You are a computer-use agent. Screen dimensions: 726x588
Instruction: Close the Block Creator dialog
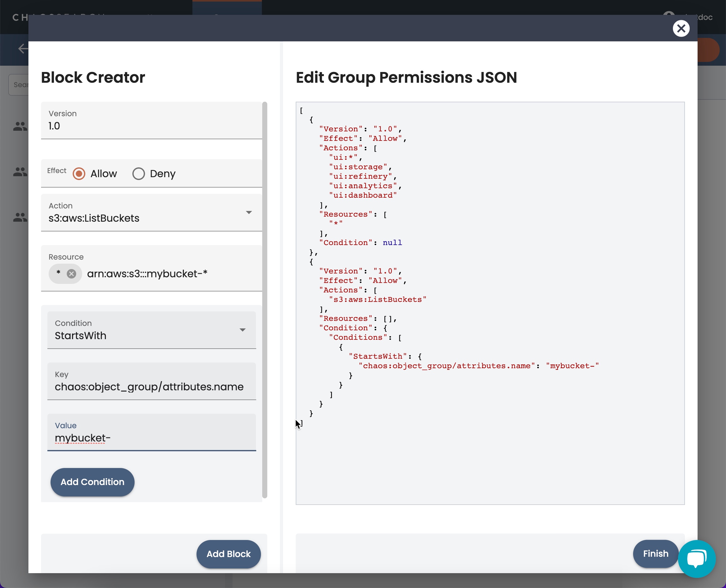[681, 28]
